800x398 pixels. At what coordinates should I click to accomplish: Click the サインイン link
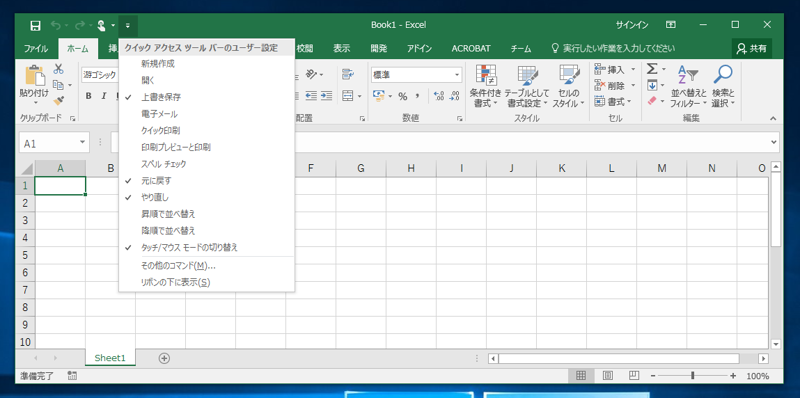coord(632,25)
